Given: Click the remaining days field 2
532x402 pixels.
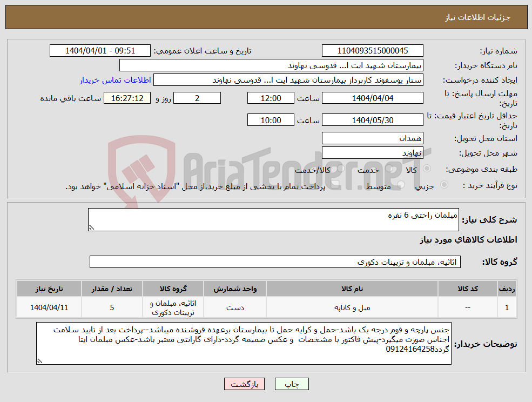Looking at the screenshot, I should tap(197, 98).
